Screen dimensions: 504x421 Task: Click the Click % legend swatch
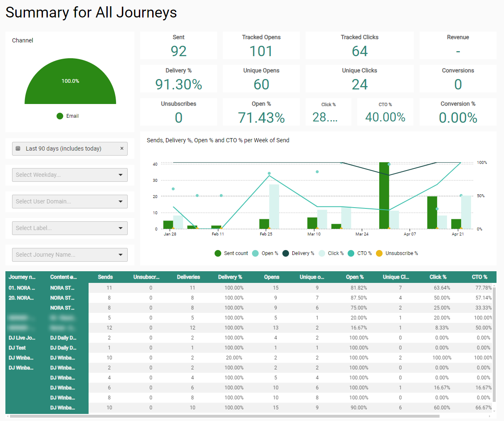point(322,253)
